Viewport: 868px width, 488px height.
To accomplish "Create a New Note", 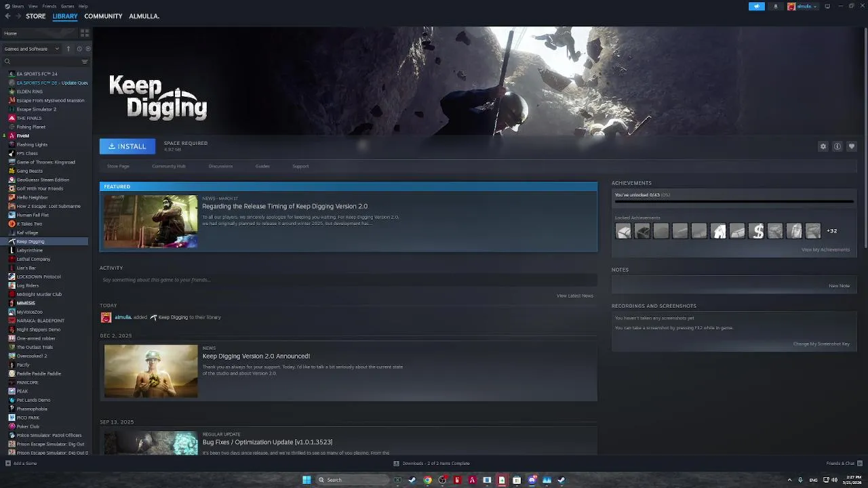I will coord(839,285).
